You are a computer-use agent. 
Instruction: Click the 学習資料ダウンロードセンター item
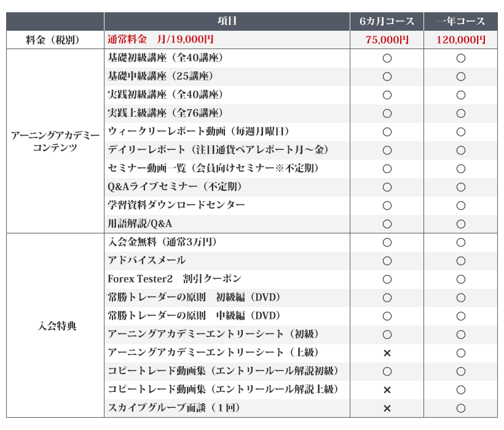(x=176, y=205)
